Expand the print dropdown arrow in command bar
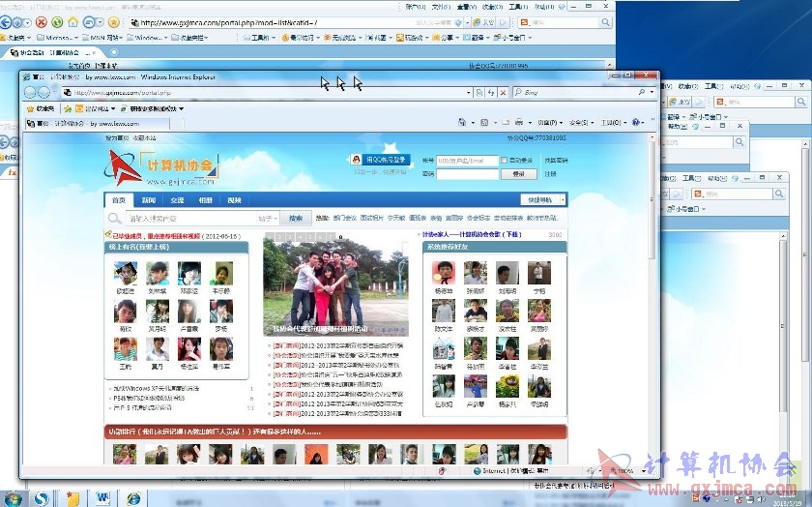812x507 pixels. [530, 123]
